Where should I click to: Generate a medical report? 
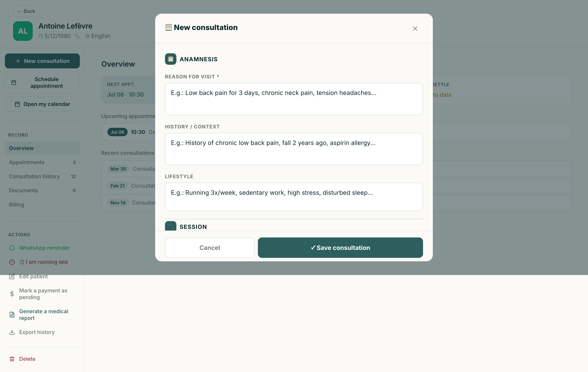(x=42, y=315)
